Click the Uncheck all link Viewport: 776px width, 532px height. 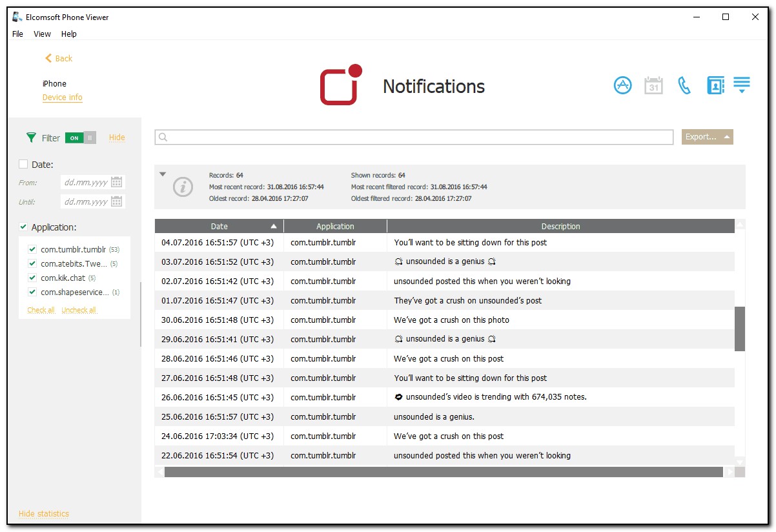[79, 311]
